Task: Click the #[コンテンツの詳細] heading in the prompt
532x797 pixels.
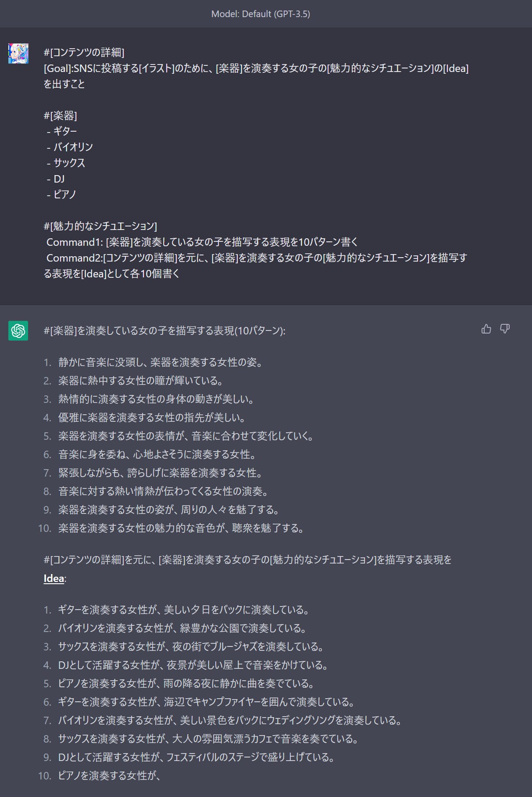Action: 84,53
